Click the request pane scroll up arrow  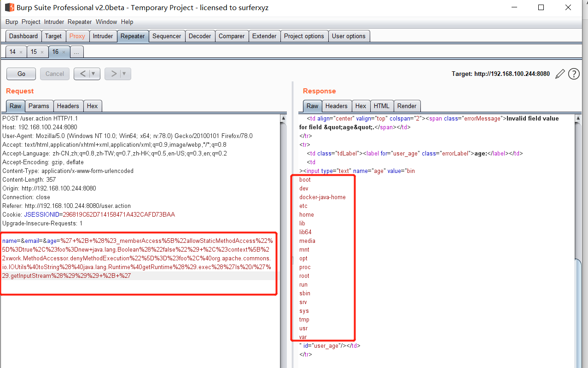coord(283,118)
